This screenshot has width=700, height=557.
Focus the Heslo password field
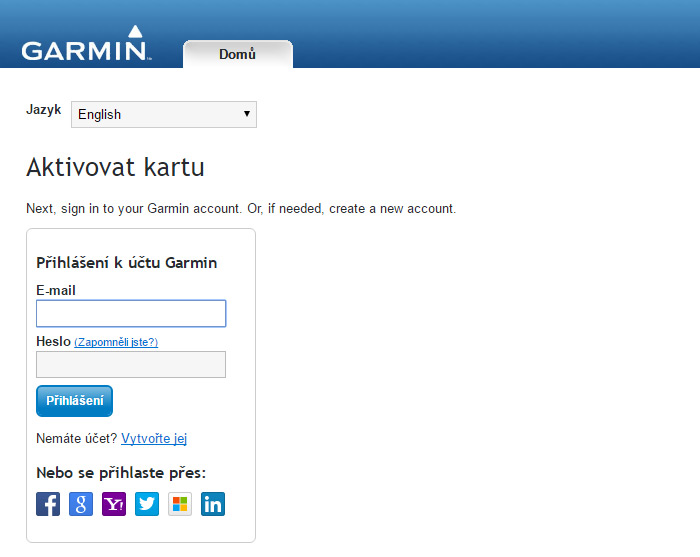131,364
